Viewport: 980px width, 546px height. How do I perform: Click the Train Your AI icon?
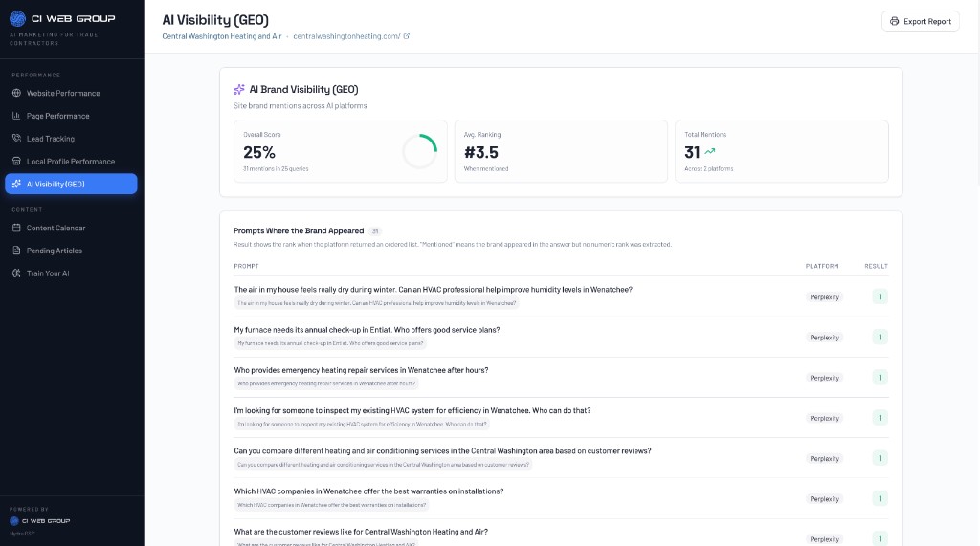pos(16,273)
